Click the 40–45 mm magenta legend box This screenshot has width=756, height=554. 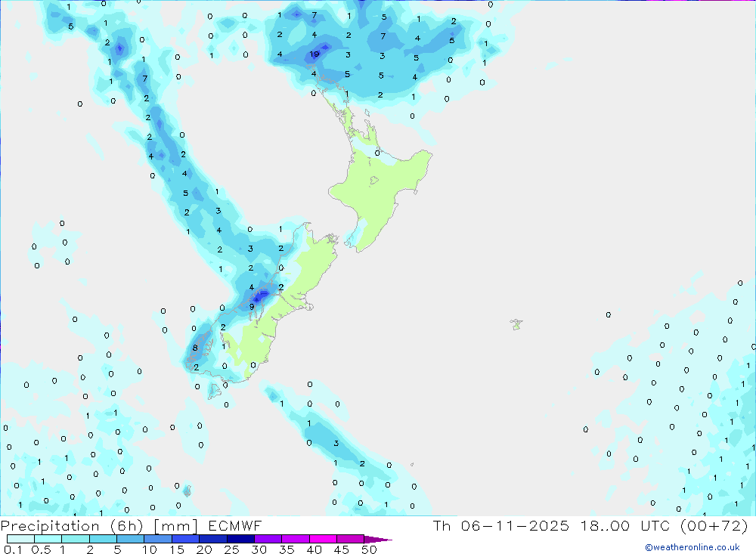click(x=323, y=539)
